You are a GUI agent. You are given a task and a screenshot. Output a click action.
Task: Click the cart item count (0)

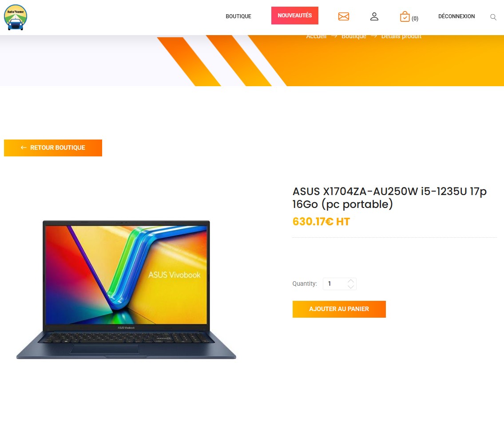tap(415, 18)
